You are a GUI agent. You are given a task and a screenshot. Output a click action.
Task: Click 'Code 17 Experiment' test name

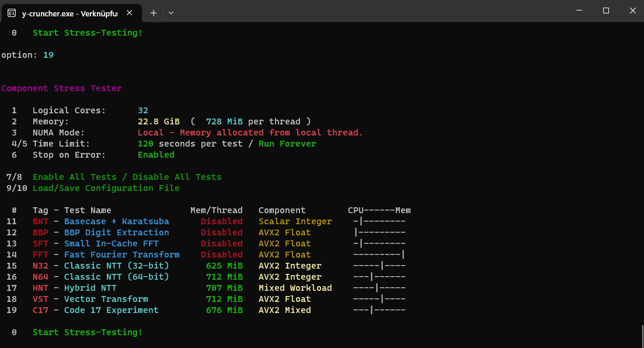[x=112, y=310]
